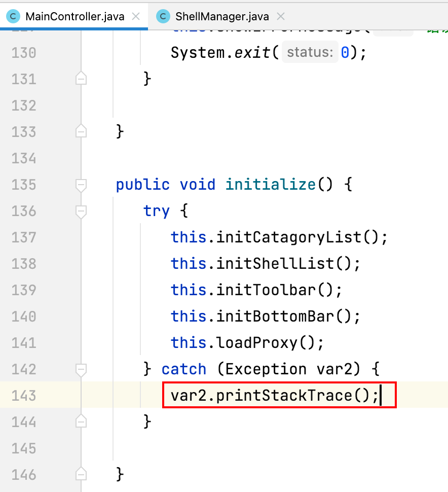
Task: Click line number 143 in the gutter
Action: (23, 396)
